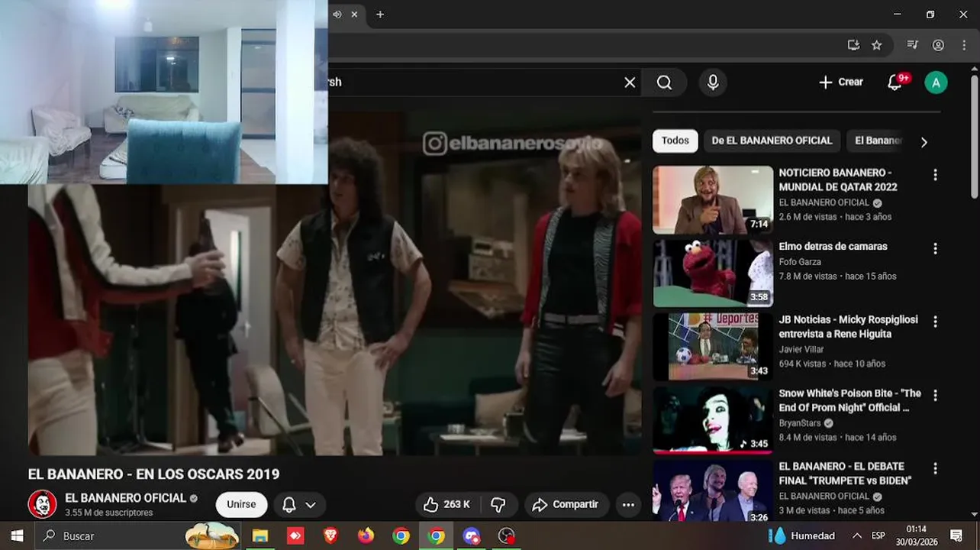
Task: Click ESP language indicator
Action: click(x=878, y=535)
